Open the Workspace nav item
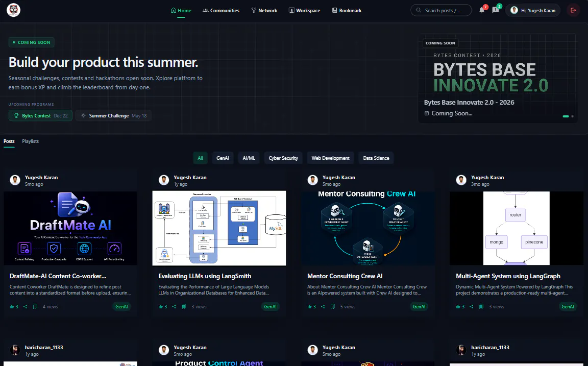The width and height of the screenshot is (588, 366). [304, 11]
